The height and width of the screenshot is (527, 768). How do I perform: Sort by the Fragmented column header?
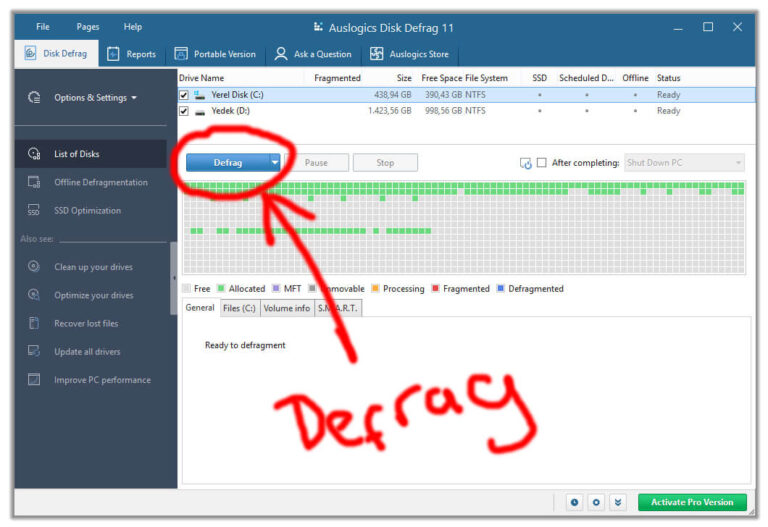[x=337, y=78]
